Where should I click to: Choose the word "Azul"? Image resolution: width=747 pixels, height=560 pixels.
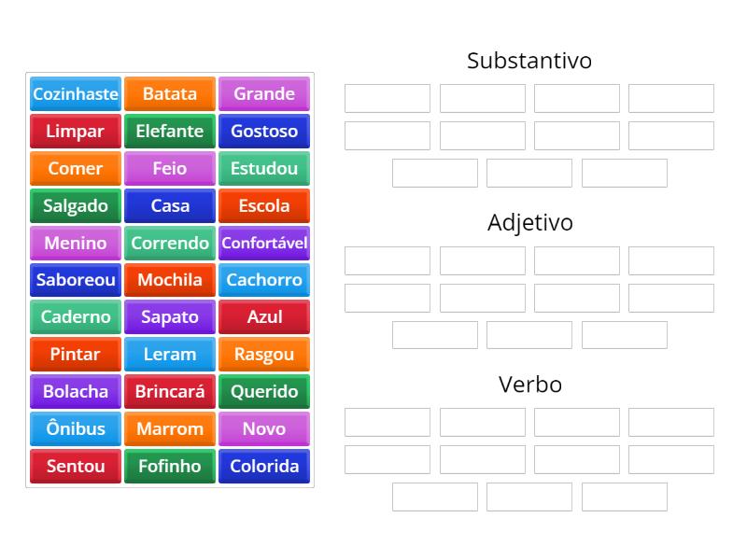pyautogui.click(x=264, y=316)
